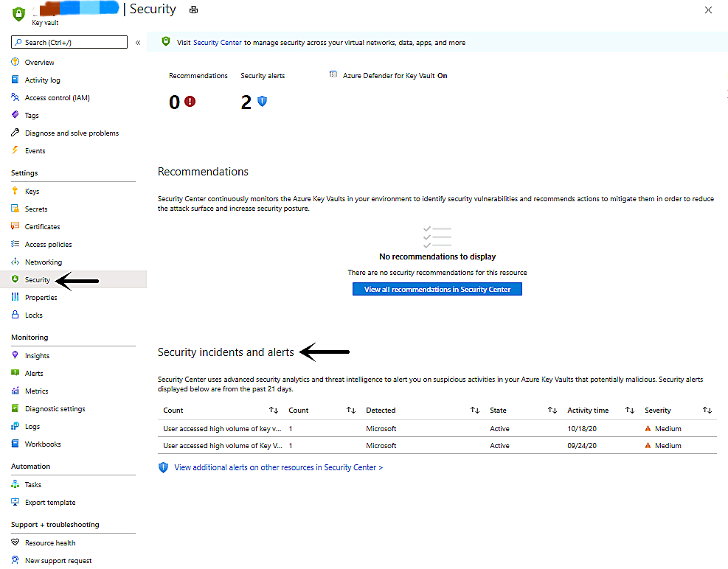Open the Keys icon under Settings
This screenshot has width=728, height=569.
[15, 191]
